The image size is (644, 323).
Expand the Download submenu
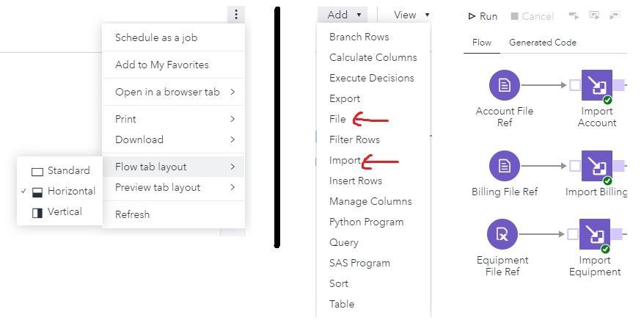click(173, 139)
